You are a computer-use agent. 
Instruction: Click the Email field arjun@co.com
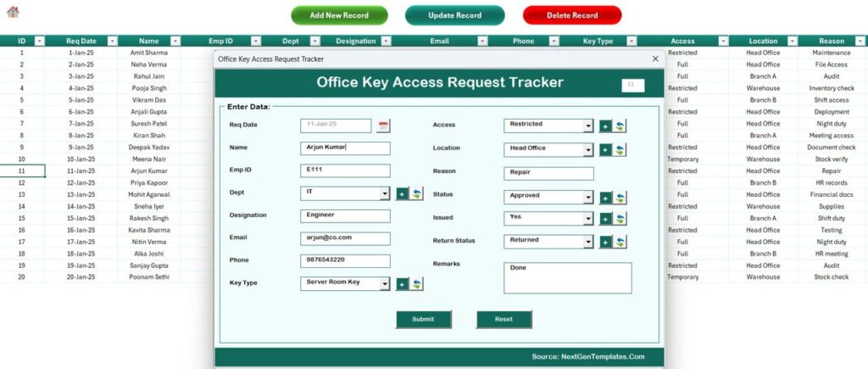click(x=346, y=239)
